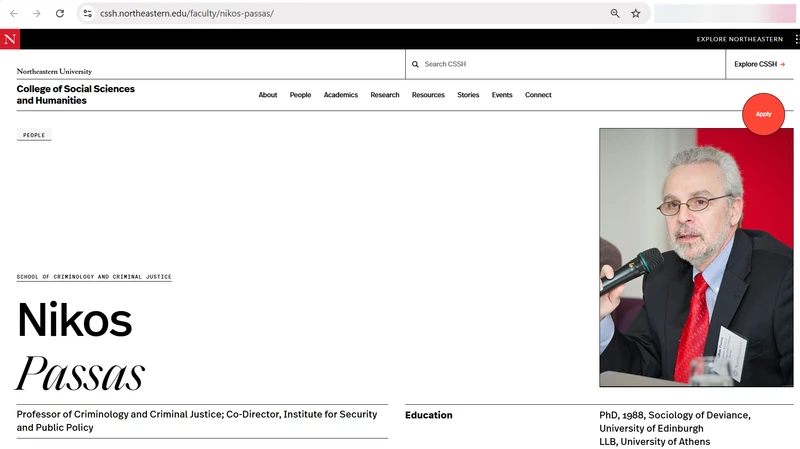The image size is (800, 449).
Task: Open the Events menu
Action: click(x=502, y=95)
